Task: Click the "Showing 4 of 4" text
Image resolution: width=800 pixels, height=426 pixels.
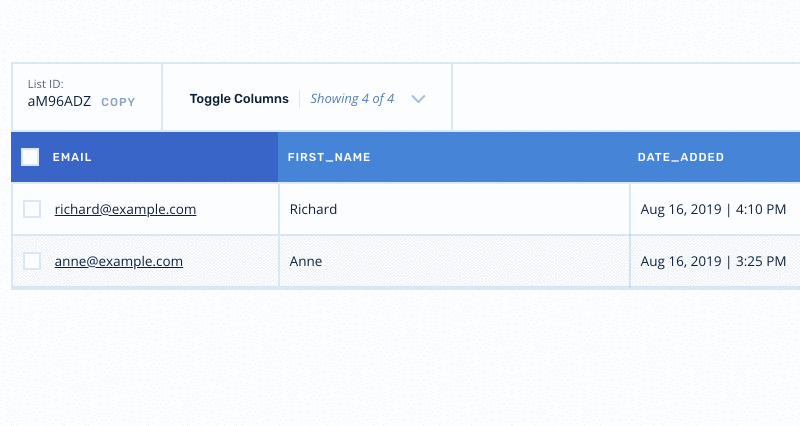Action: point(352,99)
